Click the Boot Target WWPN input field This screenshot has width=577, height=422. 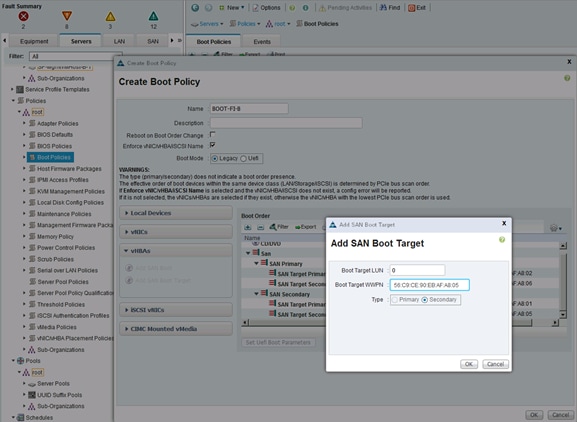click(429, 285)
